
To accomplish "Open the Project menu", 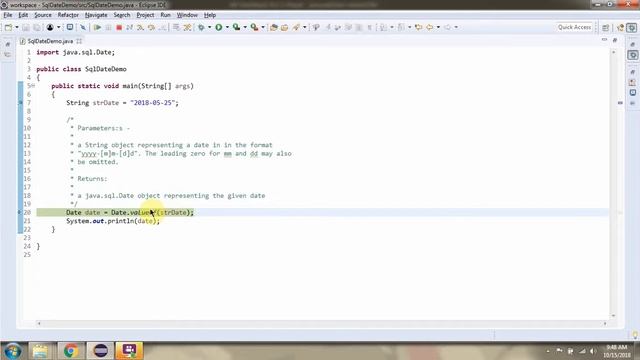I will (145, 15).
